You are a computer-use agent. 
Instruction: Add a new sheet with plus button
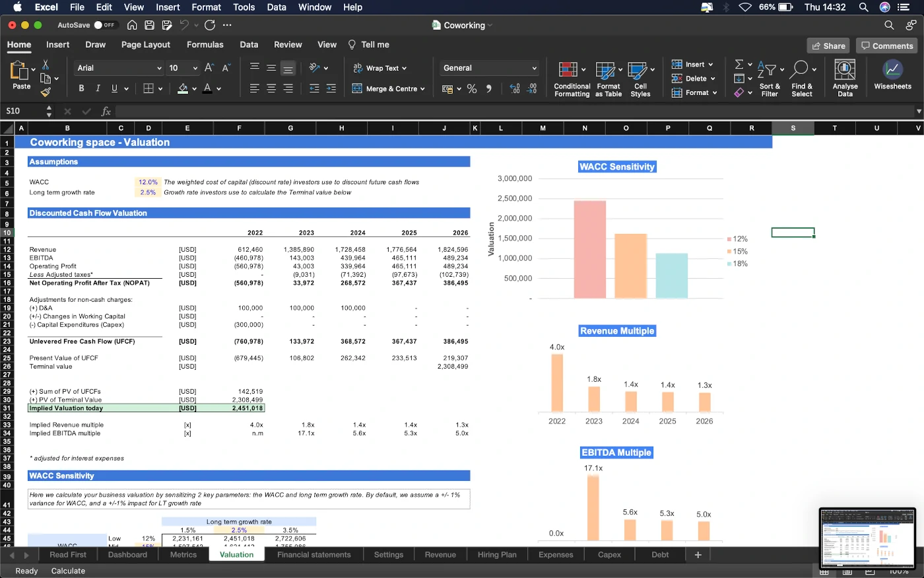pos(698,555)
